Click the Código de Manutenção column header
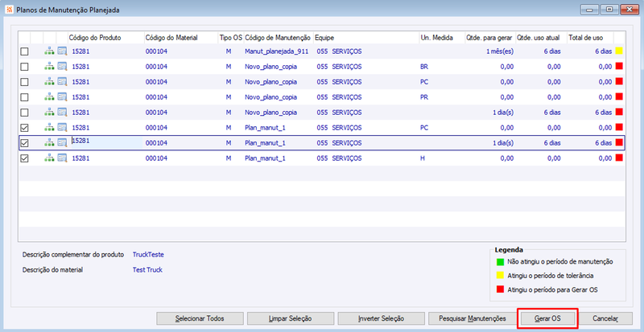Image resolution: width=644 pixels, height=332 pixels. point(279,38)
